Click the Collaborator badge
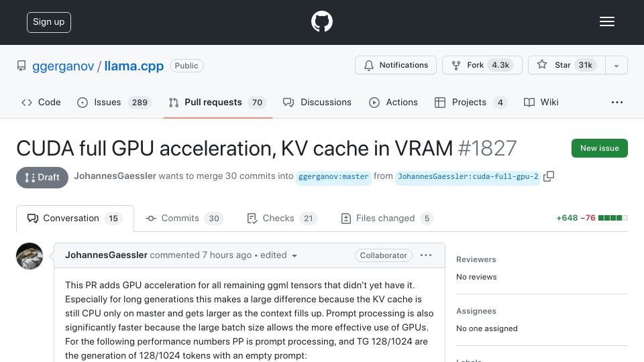The width and height of the screenshot is (644, 362). (x=383, y=255)
